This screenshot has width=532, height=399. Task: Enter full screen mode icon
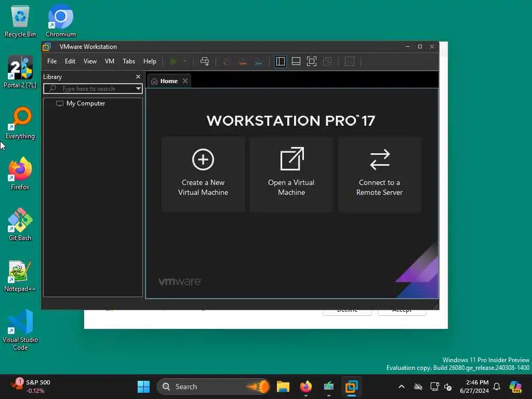312,61
